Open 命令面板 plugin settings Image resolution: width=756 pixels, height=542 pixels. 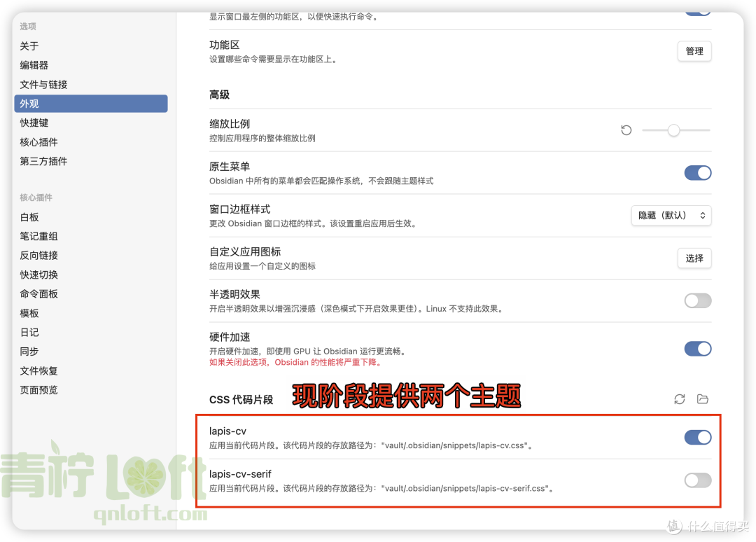91,293
